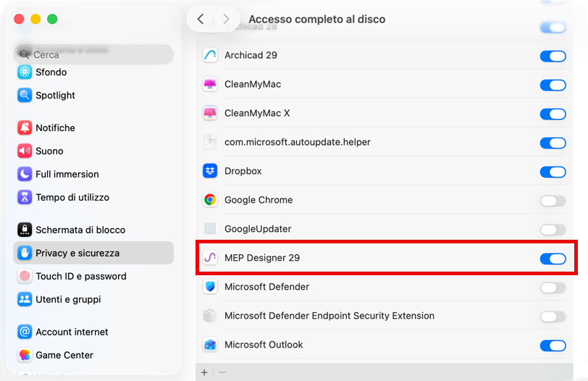Open the Spotlight settings pane
Viewport: 588px width, 381px height.
coord(93,96)
